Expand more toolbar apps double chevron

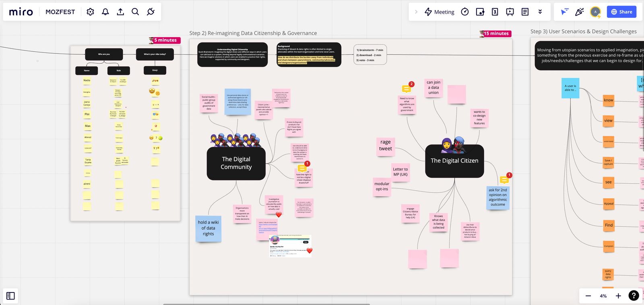(540, 12)
